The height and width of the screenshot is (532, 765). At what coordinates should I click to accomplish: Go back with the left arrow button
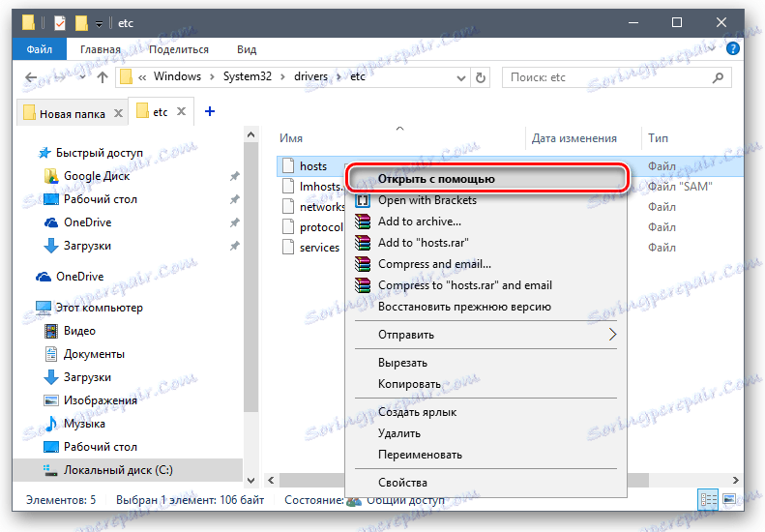31,77
